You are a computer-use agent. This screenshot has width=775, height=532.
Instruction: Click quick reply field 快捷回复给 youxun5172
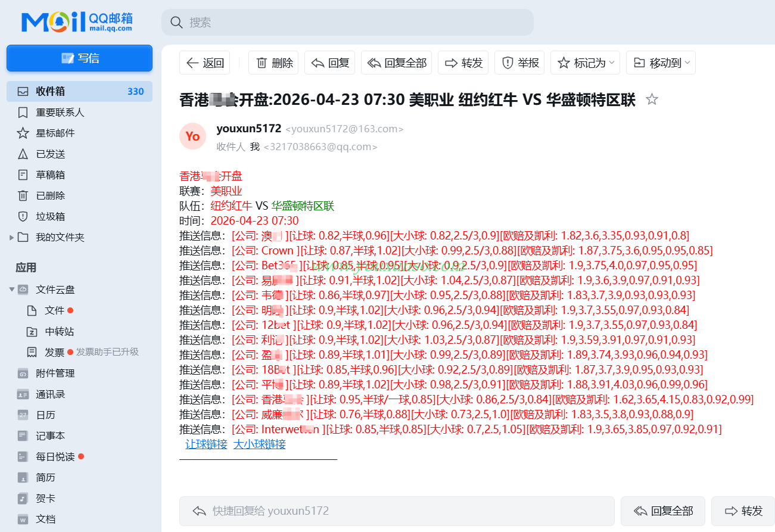coord(397,511)
